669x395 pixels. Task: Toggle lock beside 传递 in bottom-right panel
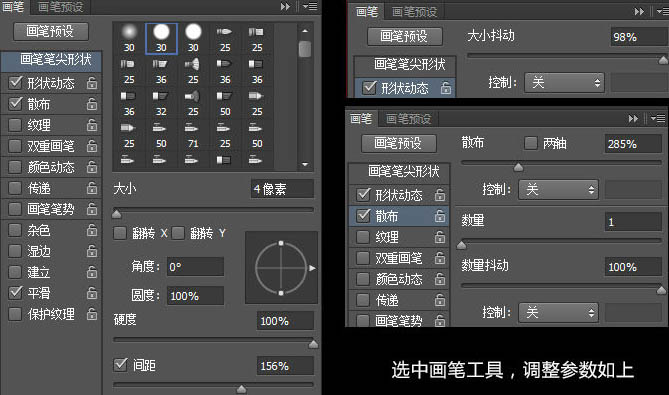[440, 300]
